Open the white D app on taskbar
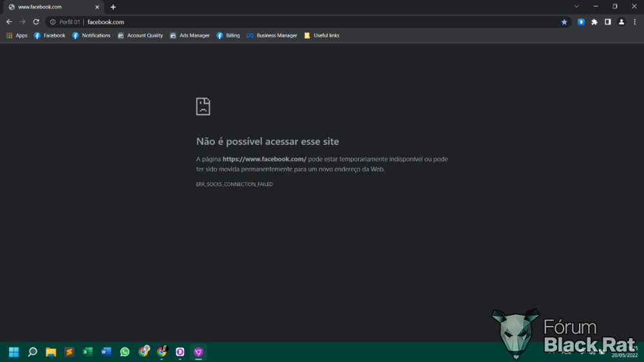The width and height of the screenshot is (644, 362). pos(180,352)
